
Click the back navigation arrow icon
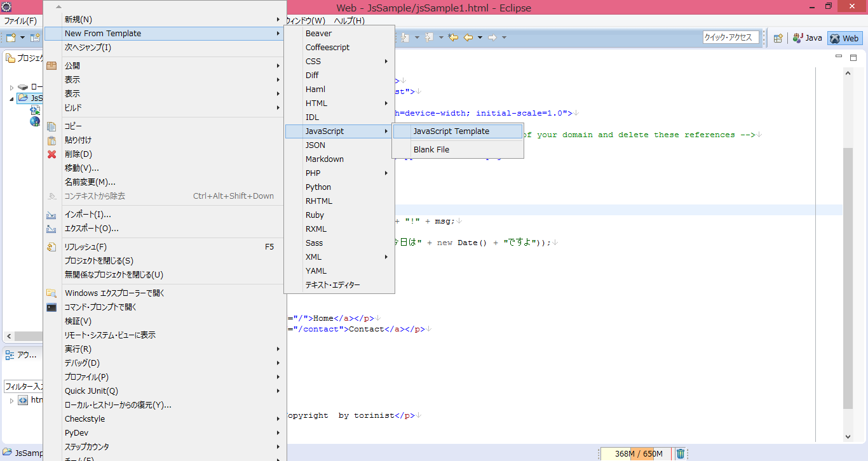(468, 37)
